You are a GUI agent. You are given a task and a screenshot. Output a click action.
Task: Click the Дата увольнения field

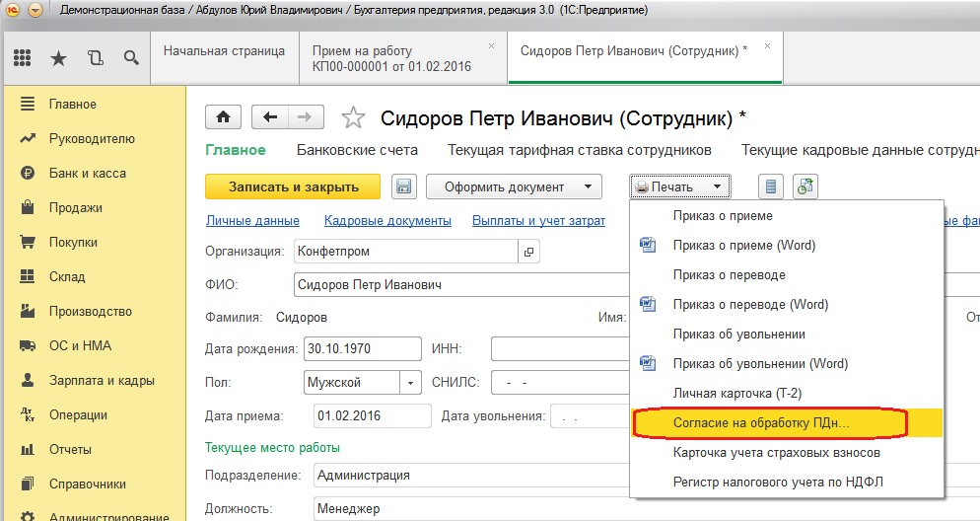click(590, 416)
